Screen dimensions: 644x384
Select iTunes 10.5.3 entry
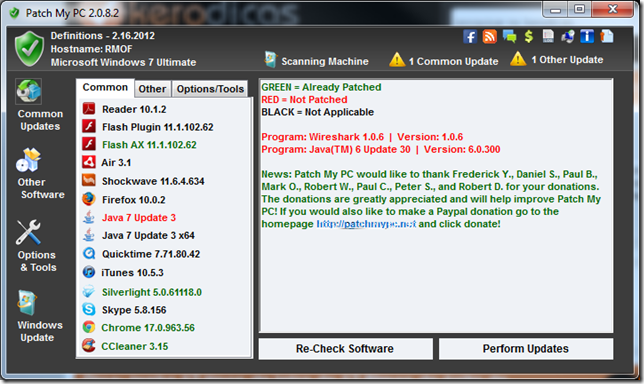click(x=132, y=273)
